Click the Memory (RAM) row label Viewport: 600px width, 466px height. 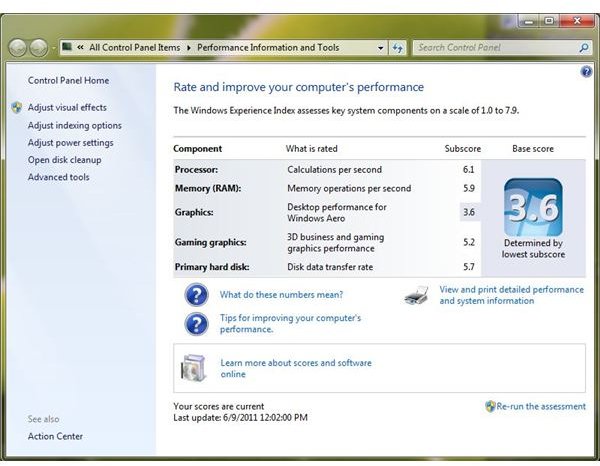pos(208,188)
